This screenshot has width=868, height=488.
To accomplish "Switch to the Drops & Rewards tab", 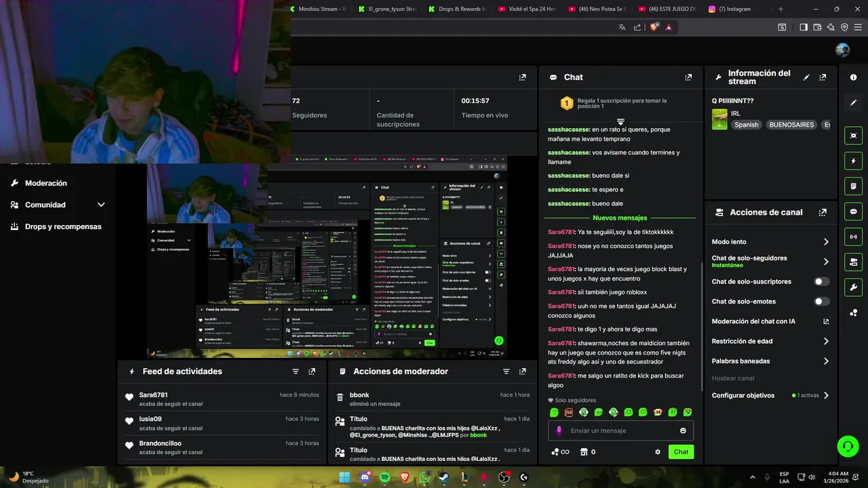I will (x=456, y=9).
